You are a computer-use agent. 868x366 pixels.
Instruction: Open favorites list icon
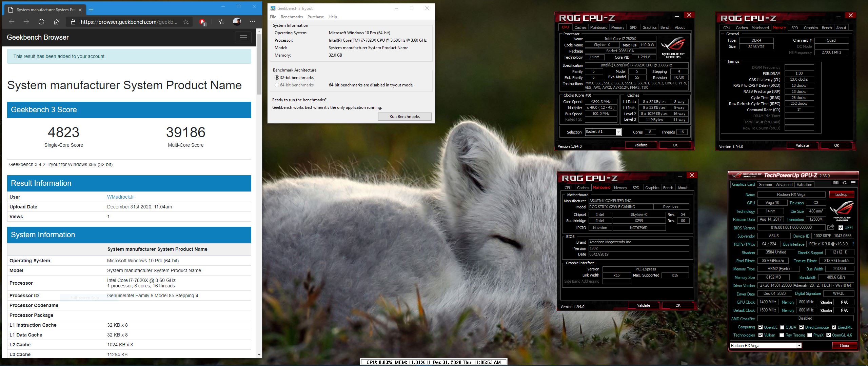click(x=221, y=22)
